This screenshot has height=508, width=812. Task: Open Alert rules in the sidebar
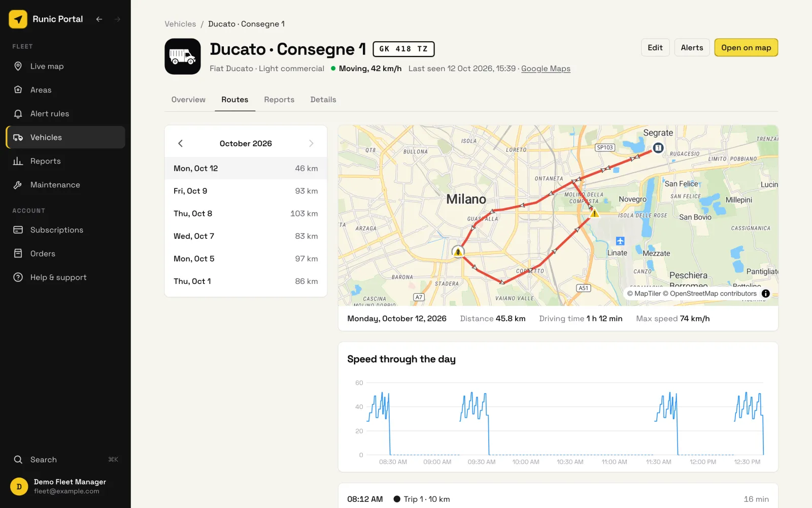pyautogui.click(x=65, y=114)
